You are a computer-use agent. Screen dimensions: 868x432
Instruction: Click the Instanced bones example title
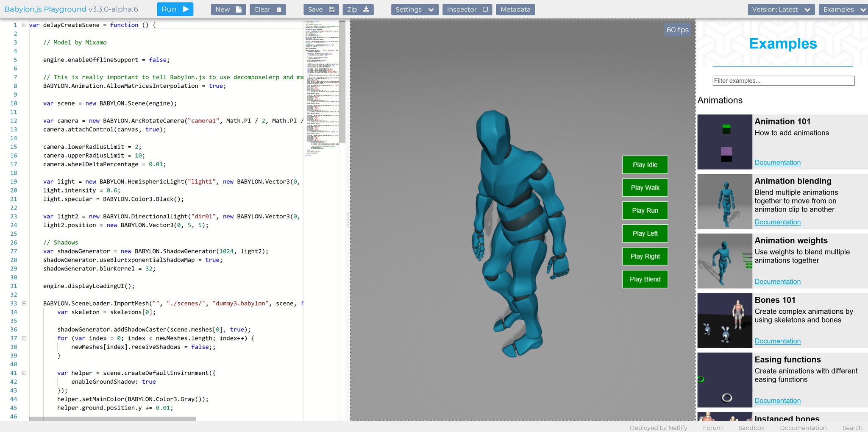(787, 418)
